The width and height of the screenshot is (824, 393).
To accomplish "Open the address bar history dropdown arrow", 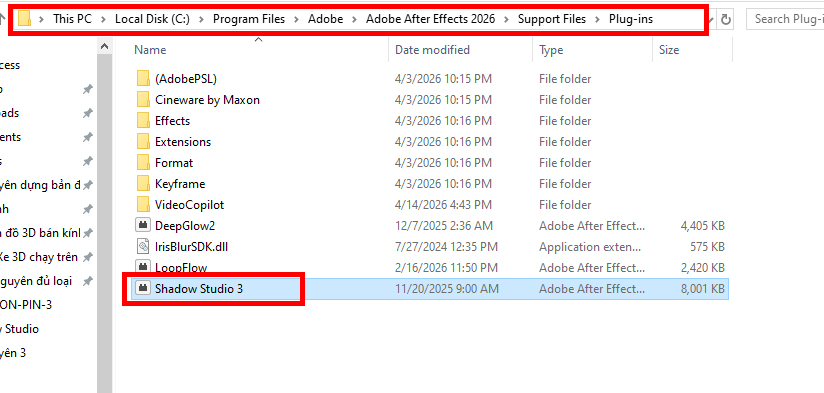I will click(712, 19).
